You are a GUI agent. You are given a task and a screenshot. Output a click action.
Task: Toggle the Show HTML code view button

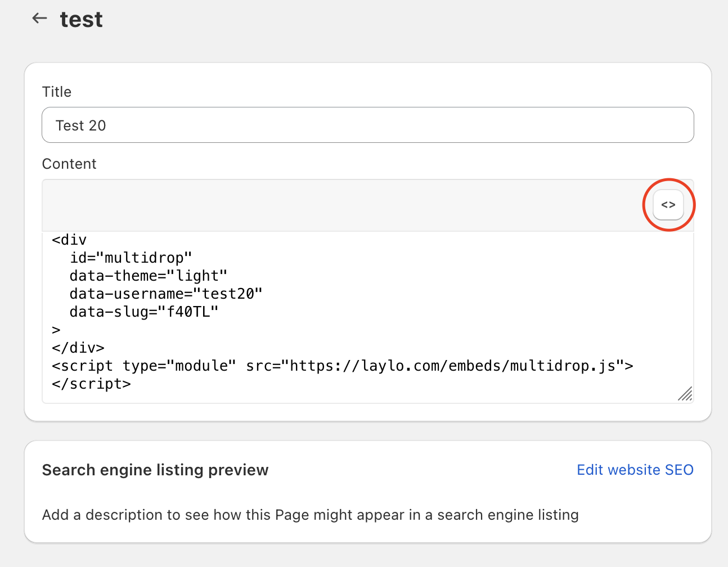[668, 205]
